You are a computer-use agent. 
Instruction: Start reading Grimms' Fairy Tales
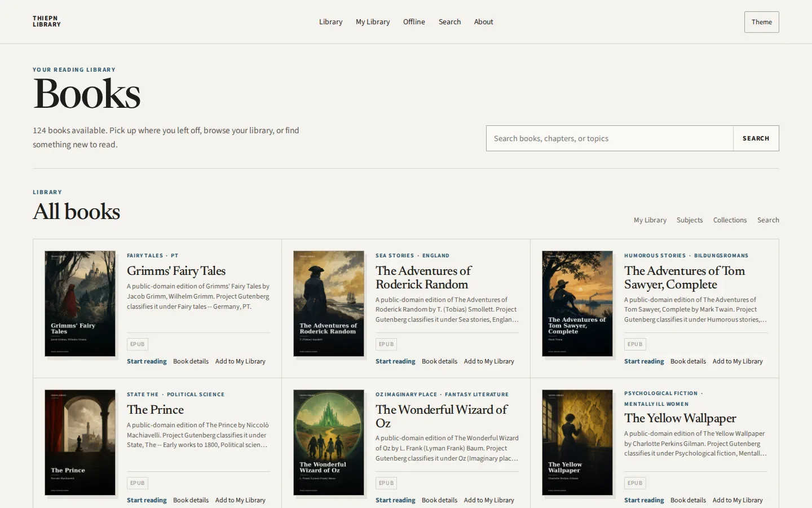click(x=147, y=361)
